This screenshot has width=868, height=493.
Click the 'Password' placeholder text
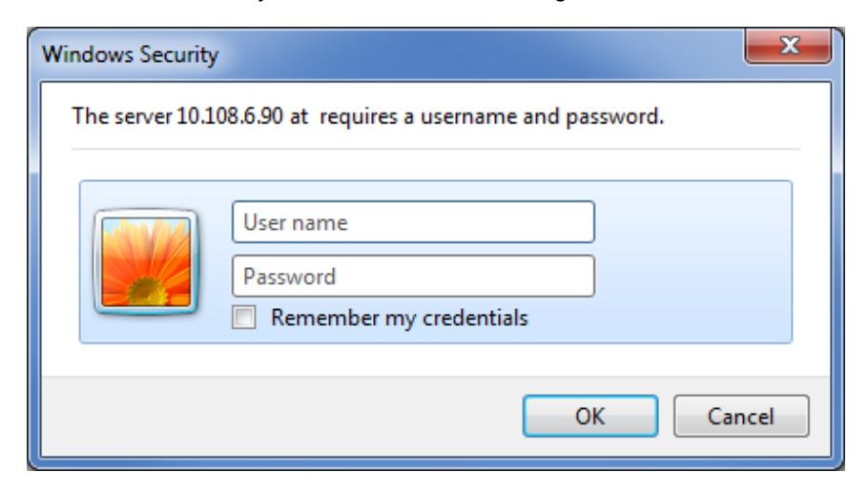click(x=290, y=277)
